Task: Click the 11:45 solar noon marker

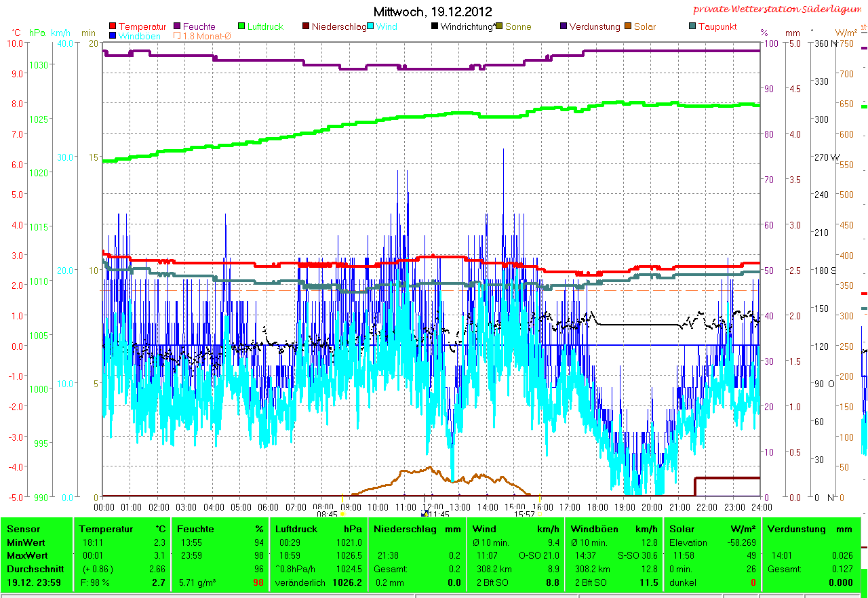Action: point(437,515)
